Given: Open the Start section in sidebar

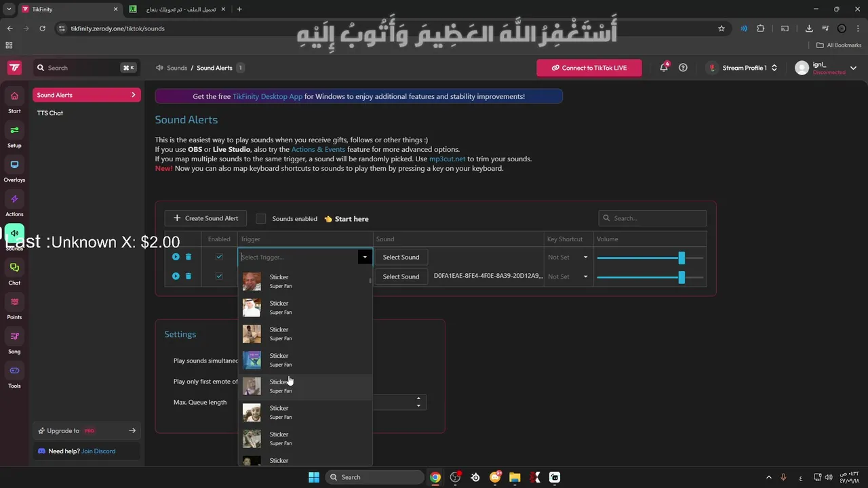Looking at the screenshot, I should point(14,101).
